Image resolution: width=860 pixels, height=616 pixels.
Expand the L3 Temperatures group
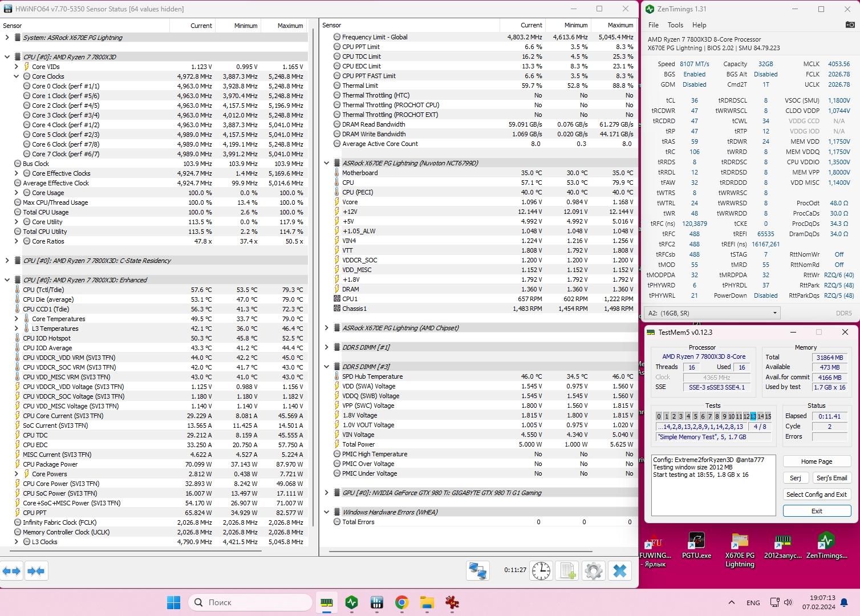coord(16,329)
